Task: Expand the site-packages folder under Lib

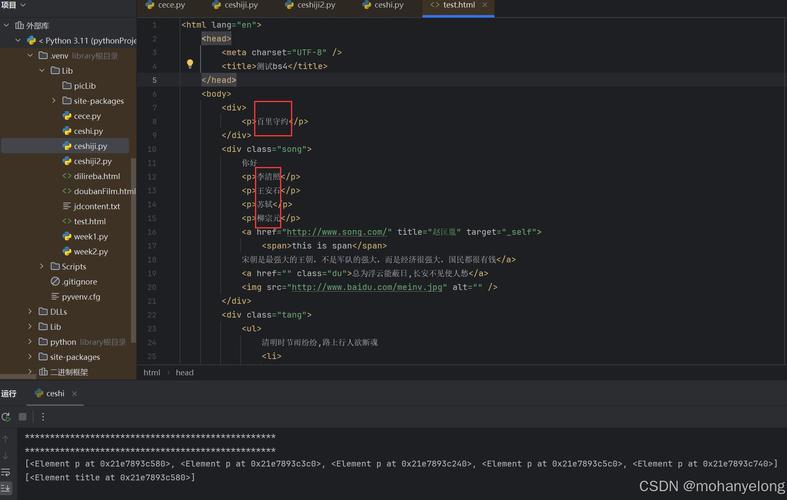Action: (54, 100)
